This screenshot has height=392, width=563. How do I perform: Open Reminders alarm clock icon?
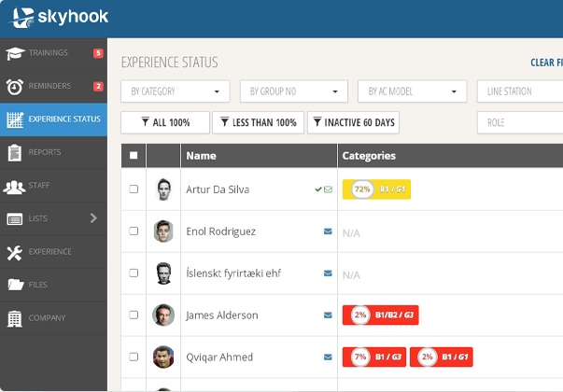tap(14, 87)
